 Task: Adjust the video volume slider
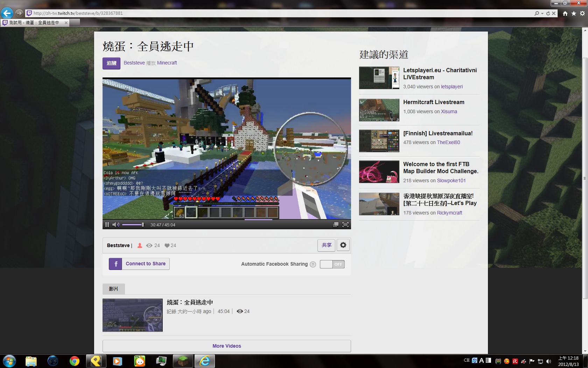[133, 225]
